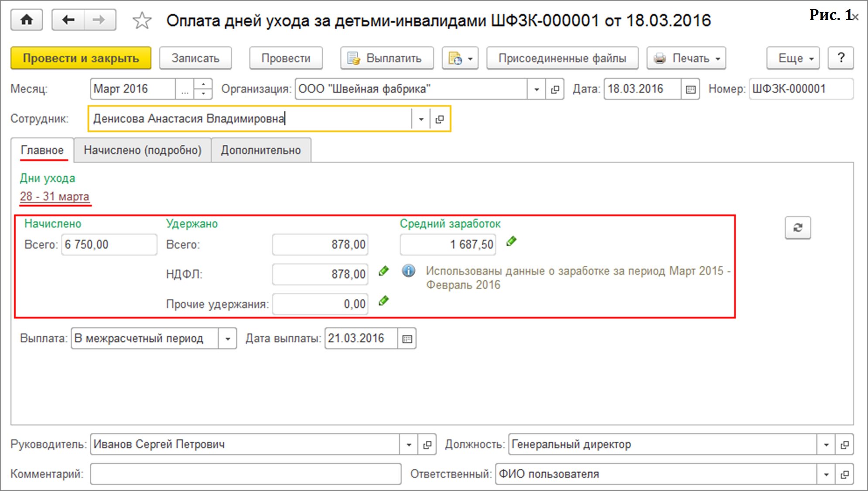Click into the Комментарий input field

245,474
